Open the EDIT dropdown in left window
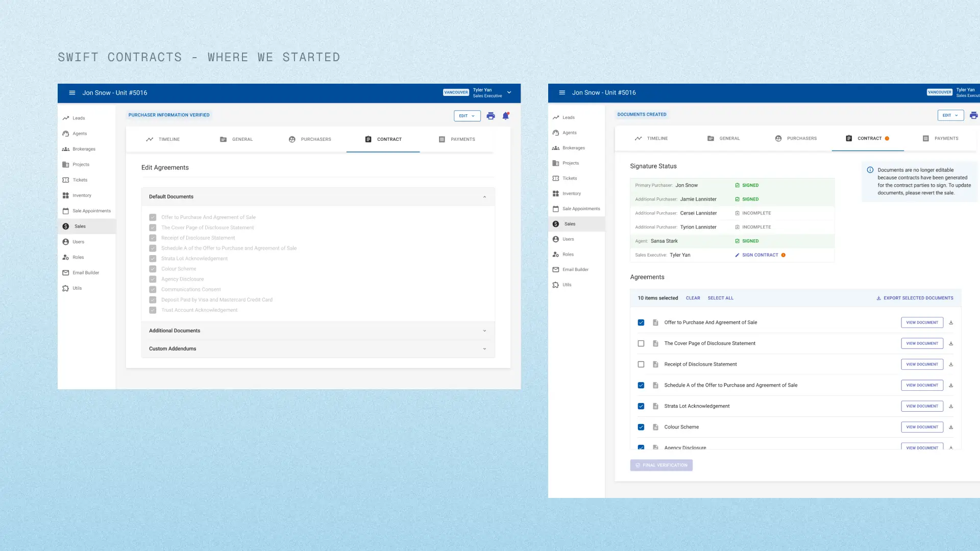Image resolution: width=980 pixels, height=551 pixels. [467, 116]
